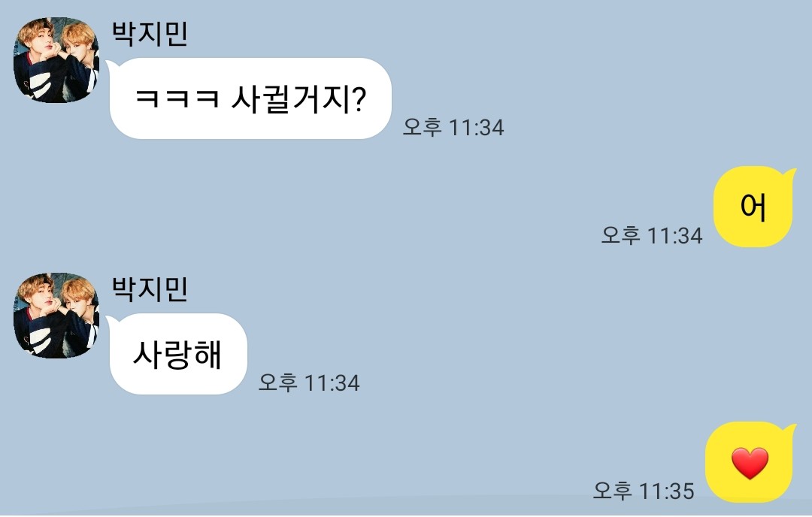This screenshot has width=812, height=517.
Task: Select the ㅋㅋㅋ 사귈거지? message bubble
Action: (x=249, y=98)
